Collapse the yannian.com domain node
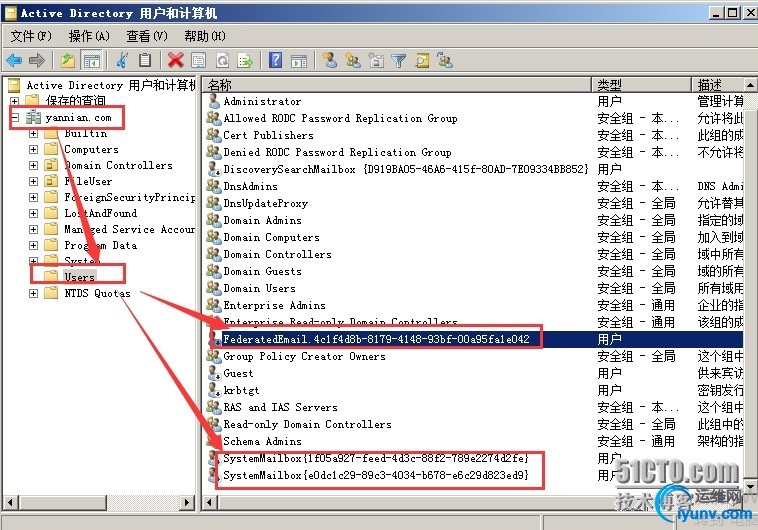The width and height of the screenshot is (758, 530). click(x=15, y=117)
